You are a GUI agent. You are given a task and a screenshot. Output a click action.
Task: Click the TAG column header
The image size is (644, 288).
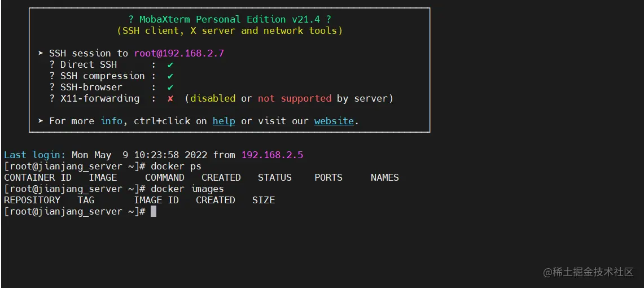pyautogui.click(x=86, y=200)
